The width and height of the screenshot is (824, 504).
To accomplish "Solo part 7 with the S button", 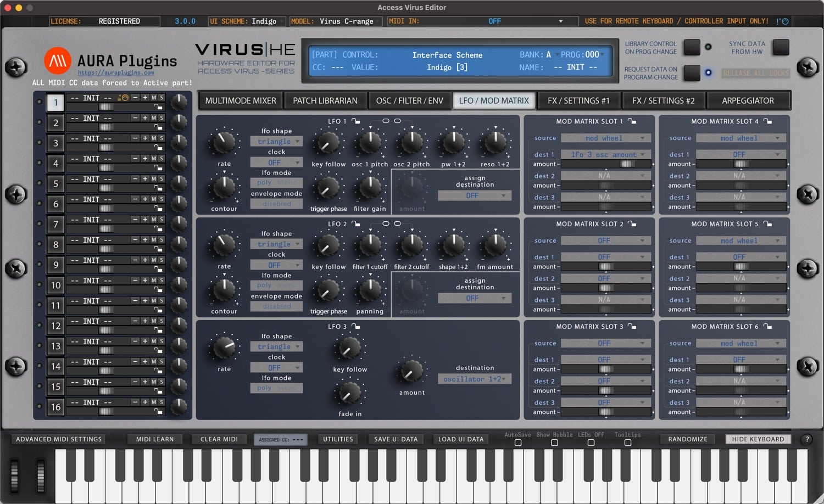I will pyautogui.click(x=162, y=220).
